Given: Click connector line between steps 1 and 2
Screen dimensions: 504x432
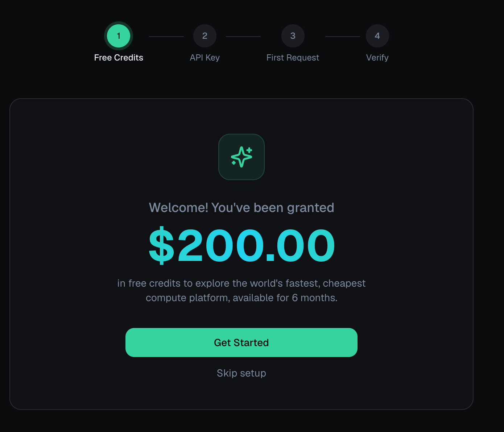Looking at the screenshot, I should point(166,37).
